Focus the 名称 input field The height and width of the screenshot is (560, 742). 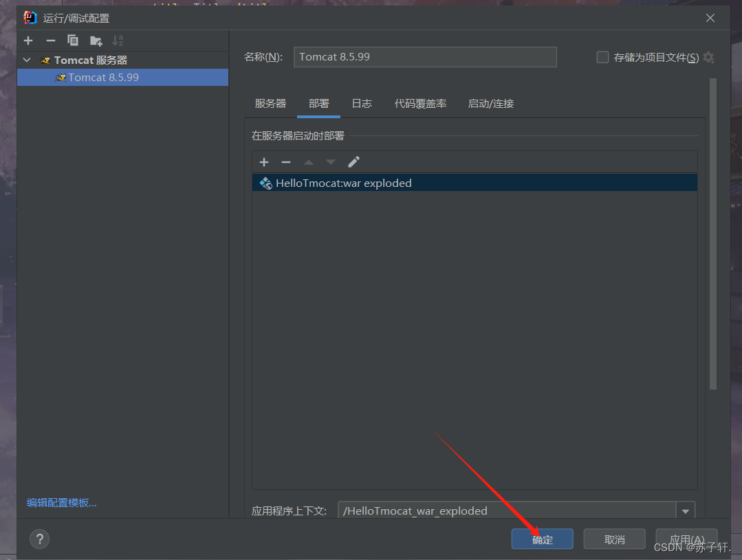click(425, 57)
